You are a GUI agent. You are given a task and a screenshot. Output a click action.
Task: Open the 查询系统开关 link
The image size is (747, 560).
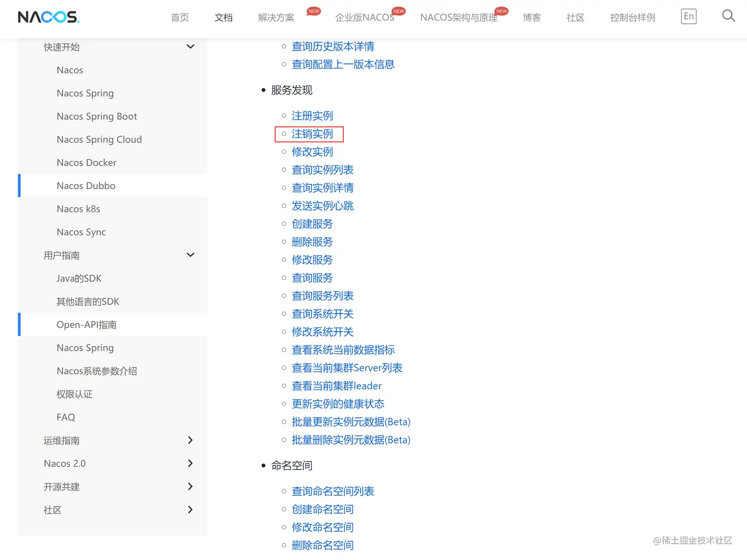click(x=323, y=314)
